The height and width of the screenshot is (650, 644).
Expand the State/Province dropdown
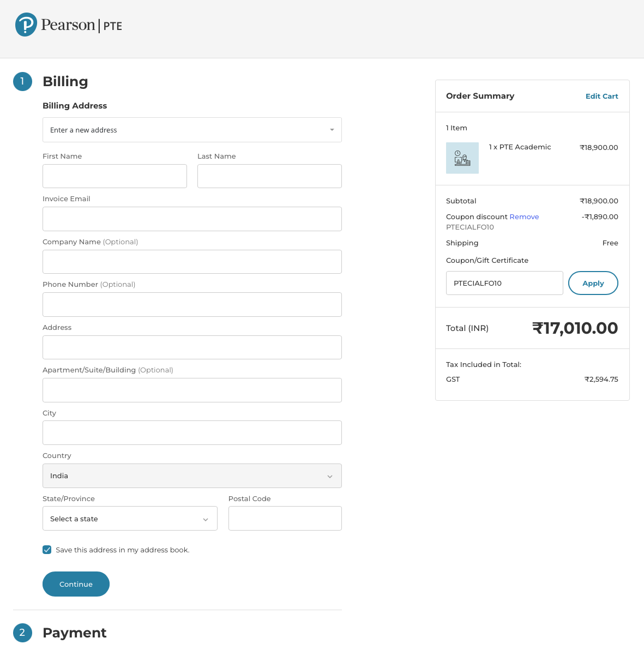tap(130, 519)
